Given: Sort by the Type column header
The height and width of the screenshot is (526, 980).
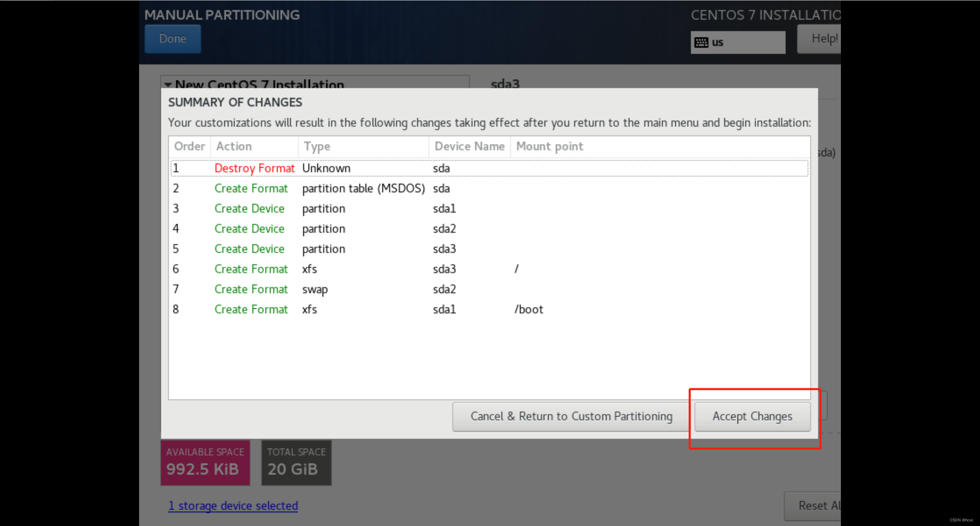Looking at the screenshot, I should [x=363, y=146].
